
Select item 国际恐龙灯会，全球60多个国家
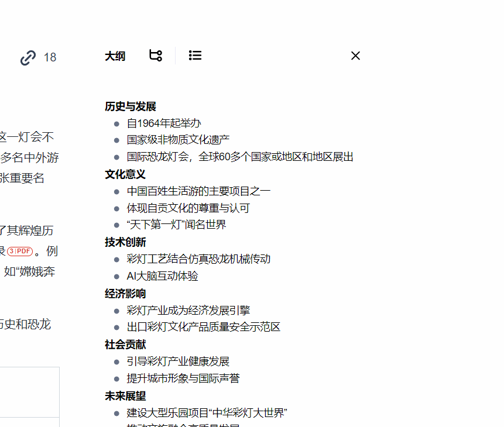coord(240,157)
